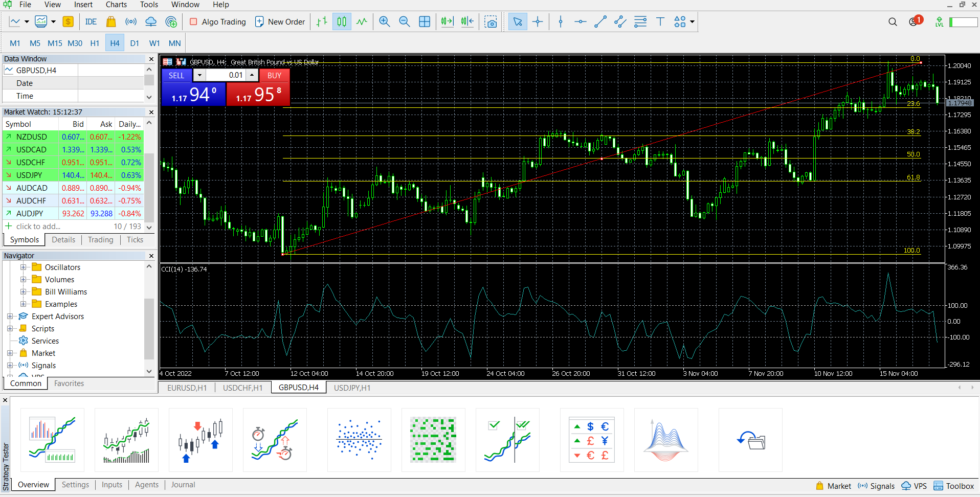Draw a horizontal line object
This screenshot has width=980, height=497.
point(581,21)
